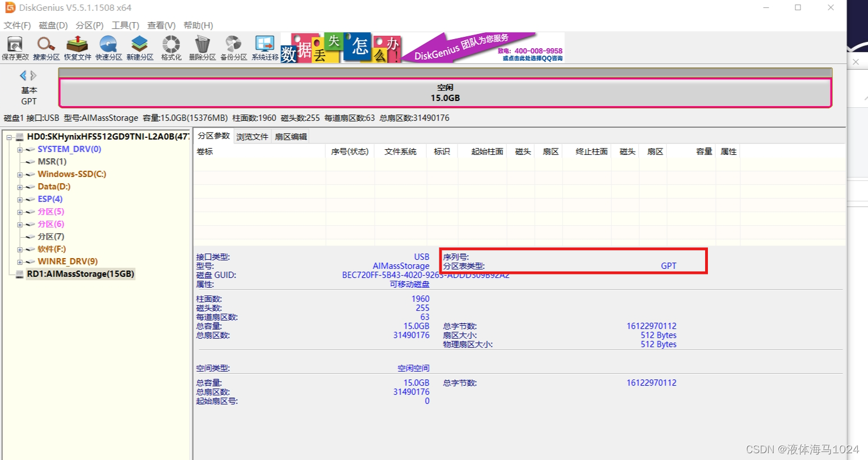The height and width of the screenshot is (460, 868).
Task: Select 分区(5) in the disk tree
Action: 51,212
